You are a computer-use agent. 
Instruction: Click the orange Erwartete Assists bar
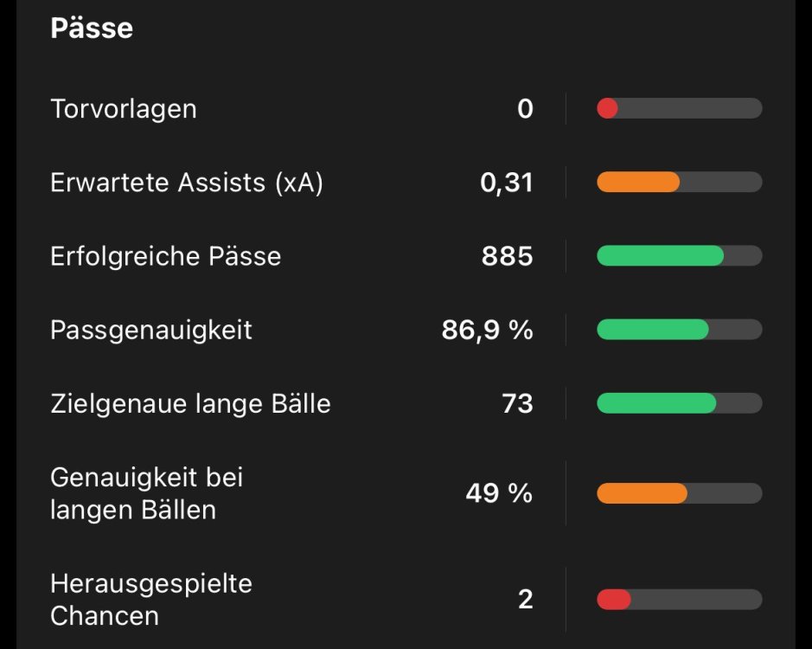coord(679,183)
